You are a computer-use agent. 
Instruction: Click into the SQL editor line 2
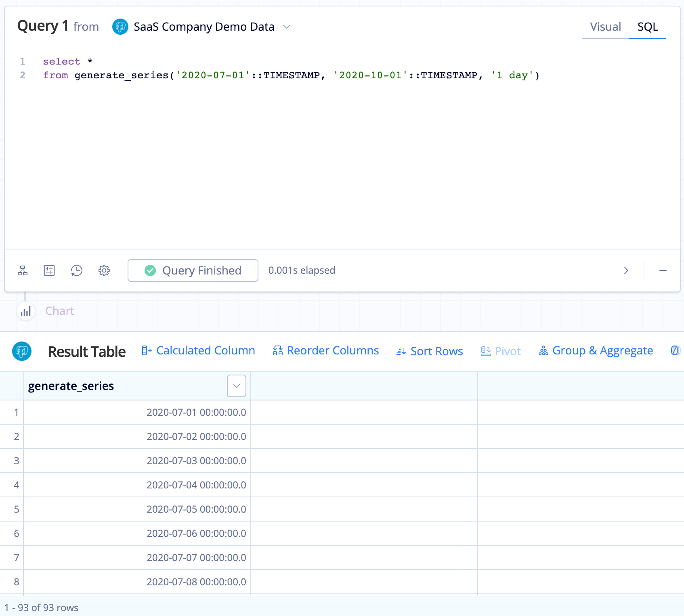[291, 75]
